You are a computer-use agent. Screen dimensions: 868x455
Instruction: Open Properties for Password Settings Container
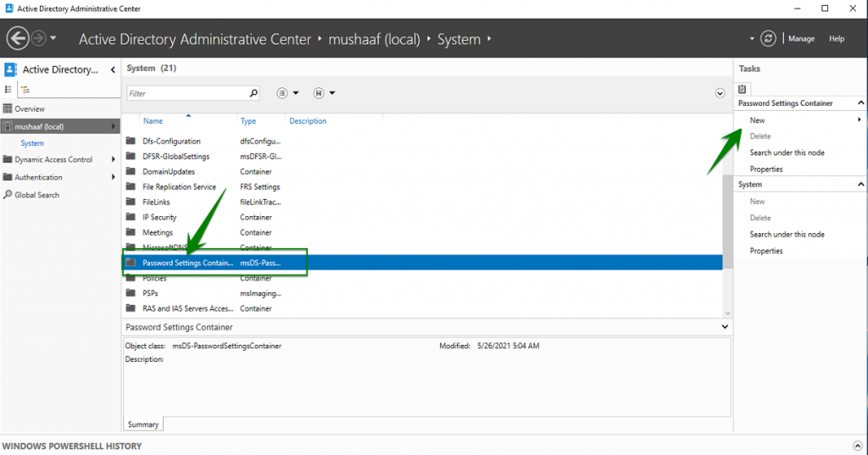(766, 169)
